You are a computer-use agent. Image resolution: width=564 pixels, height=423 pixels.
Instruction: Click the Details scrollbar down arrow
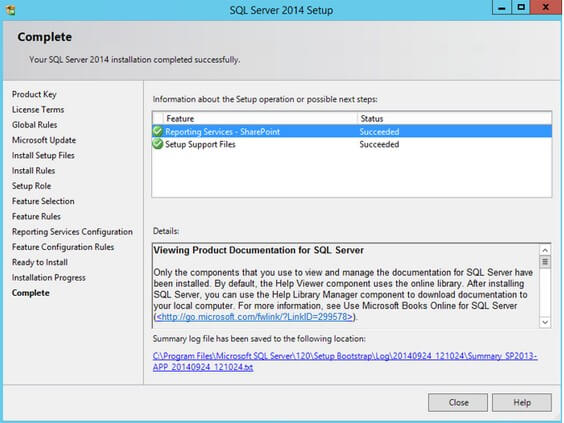pos(545,322)
